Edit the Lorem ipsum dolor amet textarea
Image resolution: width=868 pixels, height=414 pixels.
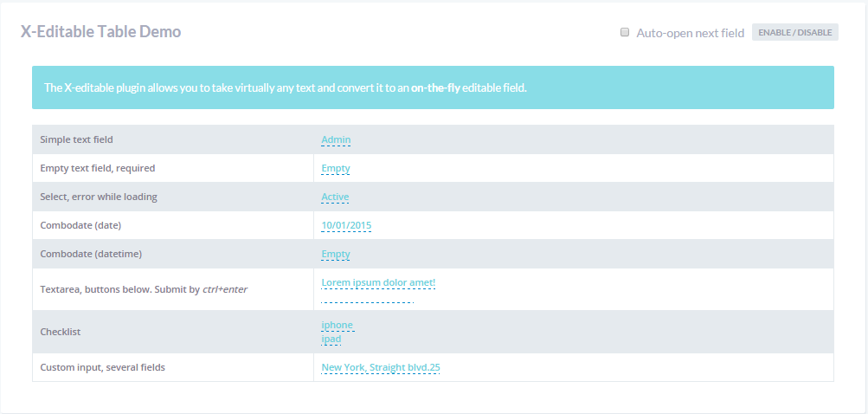[378, 282]
